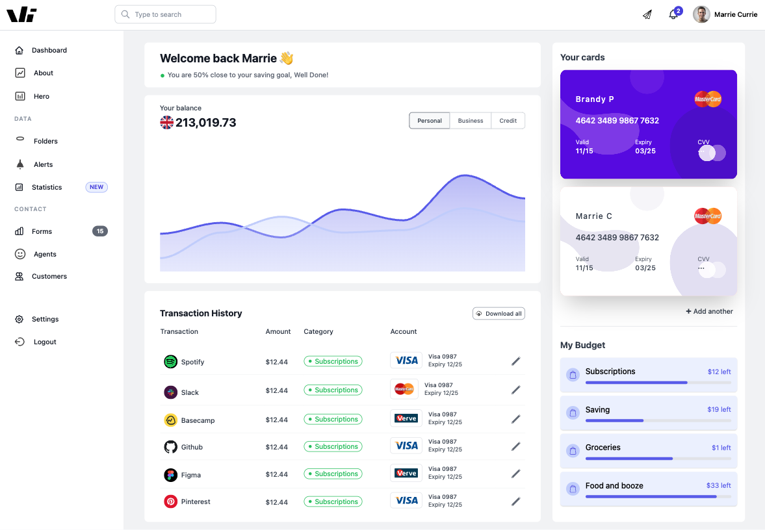Click the 213,019.73 balance value
Image resolution: width=765 pixels, height=532 pixels.
click(x=206, y=123)
